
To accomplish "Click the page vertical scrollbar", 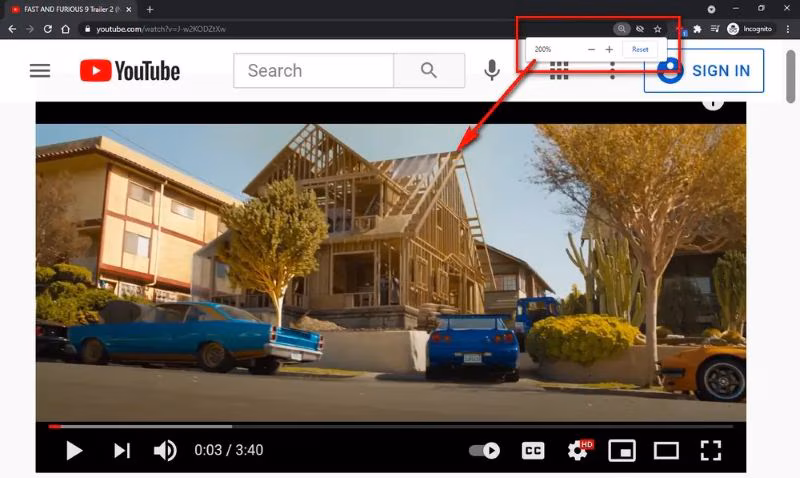I will pos(791,77).
